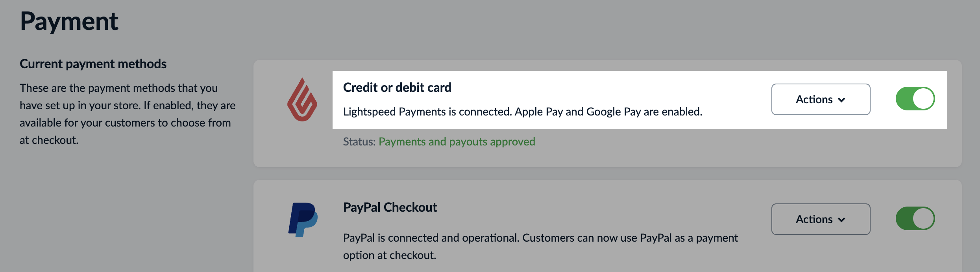Viewport: 980px width, 272px height.
Task: Open the Actions dropdown for PayPal Checkout
Action: pyautogui.click(x=820, y=219)
